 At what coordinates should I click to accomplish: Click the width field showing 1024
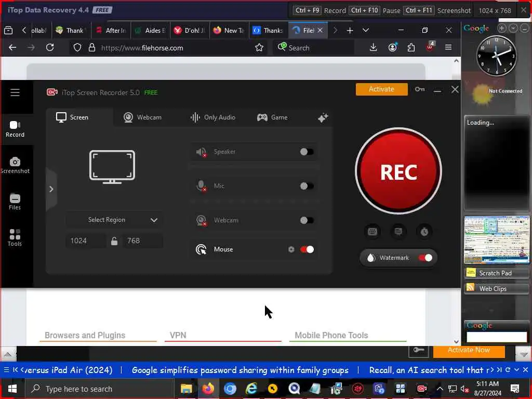tap(86, 241)
